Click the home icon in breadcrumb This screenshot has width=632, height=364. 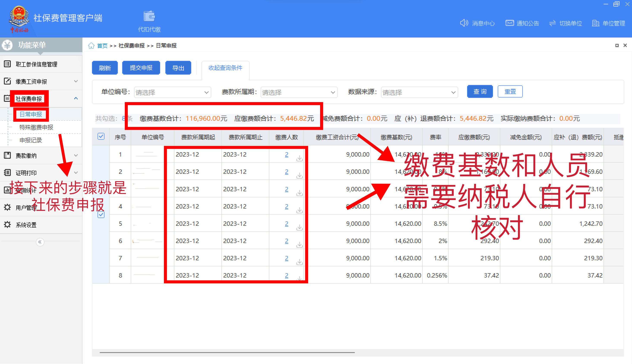(x=91, y=45)
